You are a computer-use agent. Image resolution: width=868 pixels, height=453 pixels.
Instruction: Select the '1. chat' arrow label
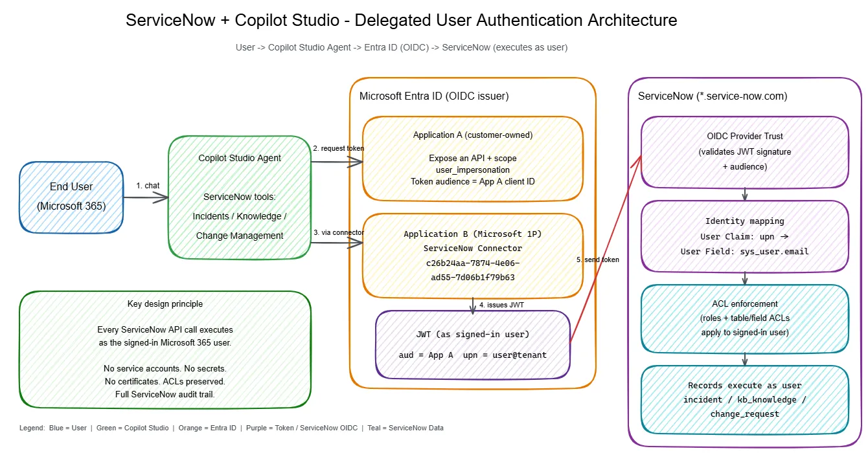click(148, 186)
